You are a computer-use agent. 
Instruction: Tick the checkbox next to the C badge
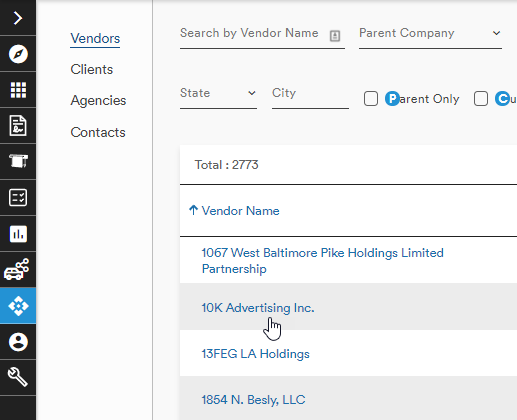coord(481,99)
